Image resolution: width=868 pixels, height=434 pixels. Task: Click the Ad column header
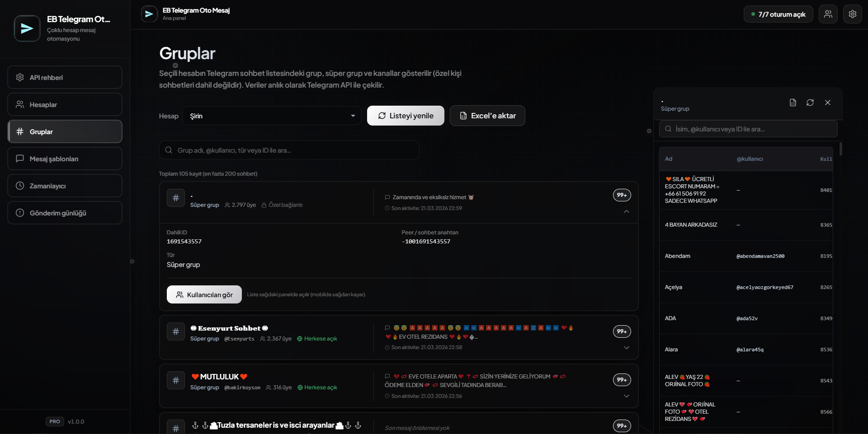pos(669,159)
